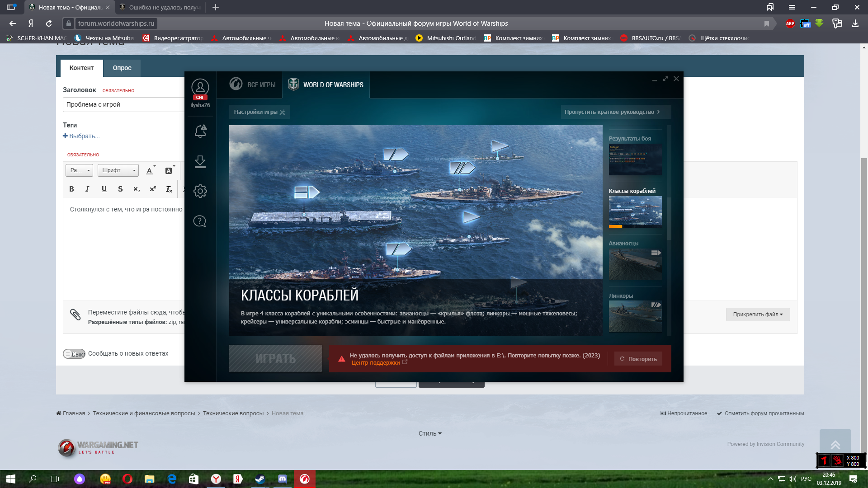The image size is (868, 488).
Task: Open launcher settings gear icon
Action: coord(200,191)
